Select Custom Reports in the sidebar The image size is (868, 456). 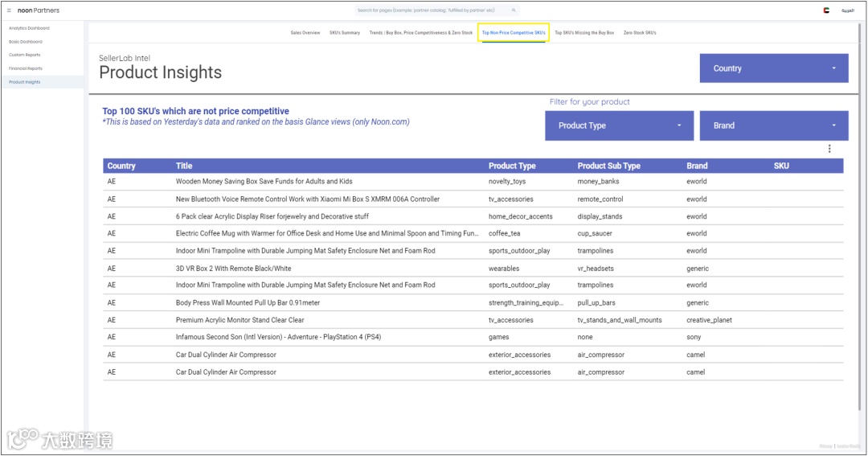[24, 55]
